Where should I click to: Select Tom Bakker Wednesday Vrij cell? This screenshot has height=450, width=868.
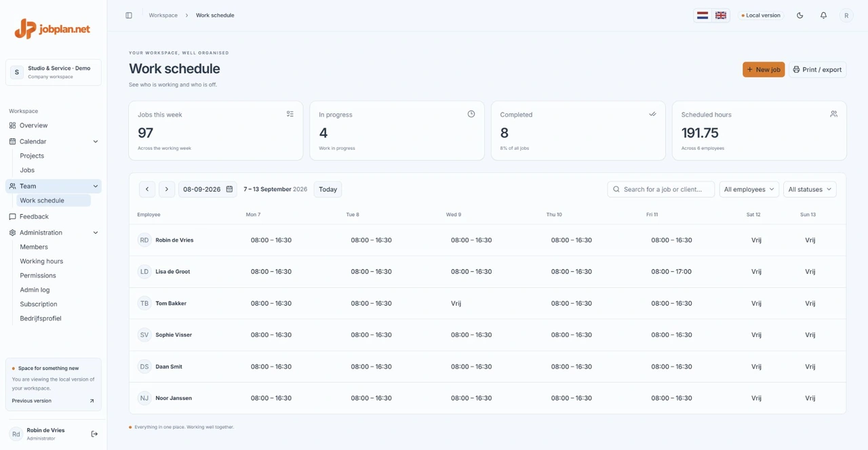pyautogui.click(x=456, y=304)
